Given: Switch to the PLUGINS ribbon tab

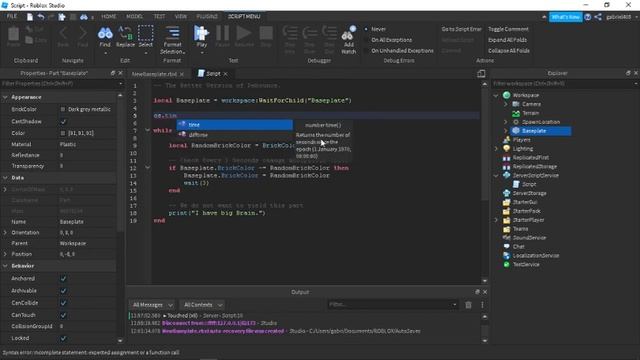Looking at the screenshot, I should pyautogui.click(x=207, y=16).
